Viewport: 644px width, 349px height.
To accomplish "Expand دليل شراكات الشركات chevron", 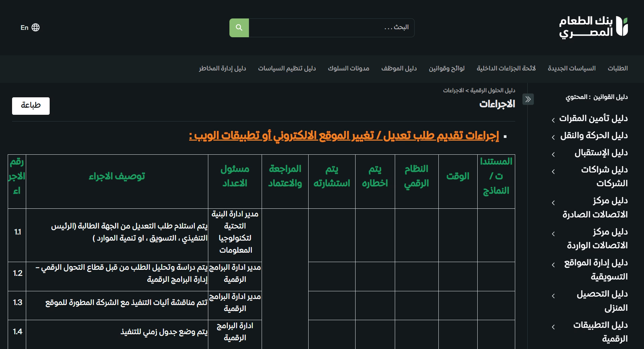I will click(x=553, y=171).
